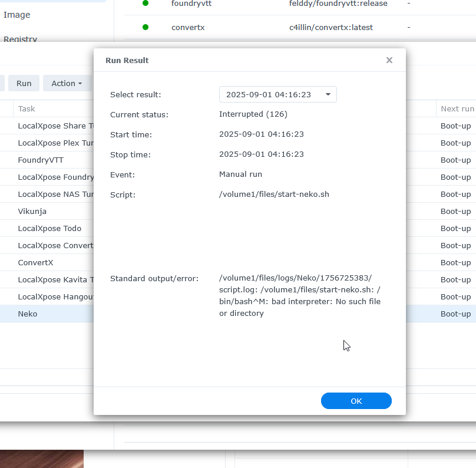
Task: Click the Run button in toolbar
Action: click(24, 84)
